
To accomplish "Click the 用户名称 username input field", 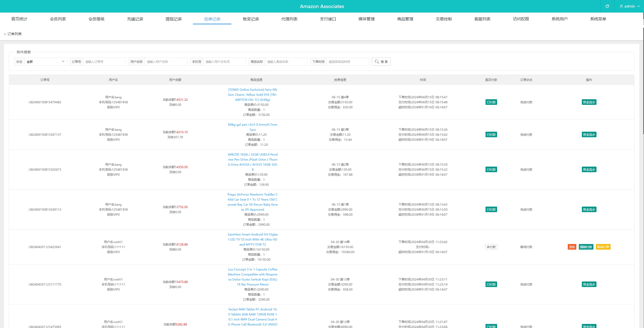I will pos(166,62).
